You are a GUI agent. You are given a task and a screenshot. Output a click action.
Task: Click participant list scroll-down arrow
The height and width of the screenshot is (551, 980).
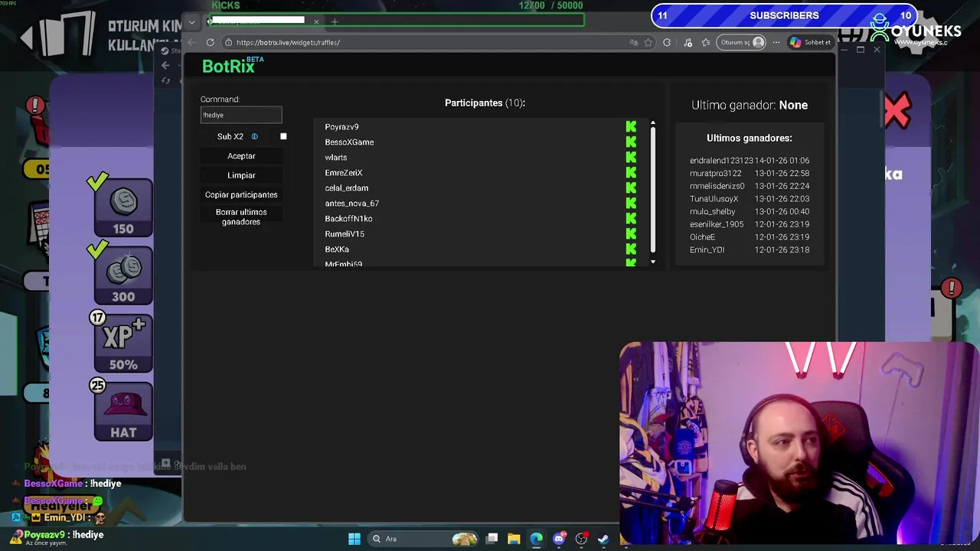pyautogui.click(x=653, y=262)
